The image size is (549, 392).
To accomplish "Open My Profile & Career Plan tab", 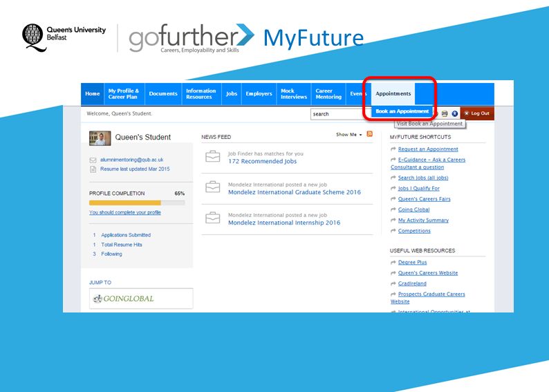I will click(x=124, y=94).
